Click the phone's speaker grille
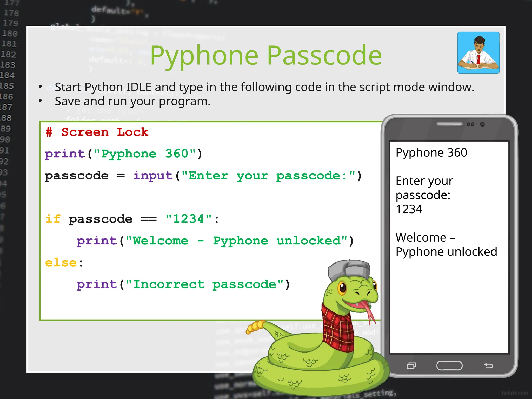 pyautogui.click(x=449, y=124)
